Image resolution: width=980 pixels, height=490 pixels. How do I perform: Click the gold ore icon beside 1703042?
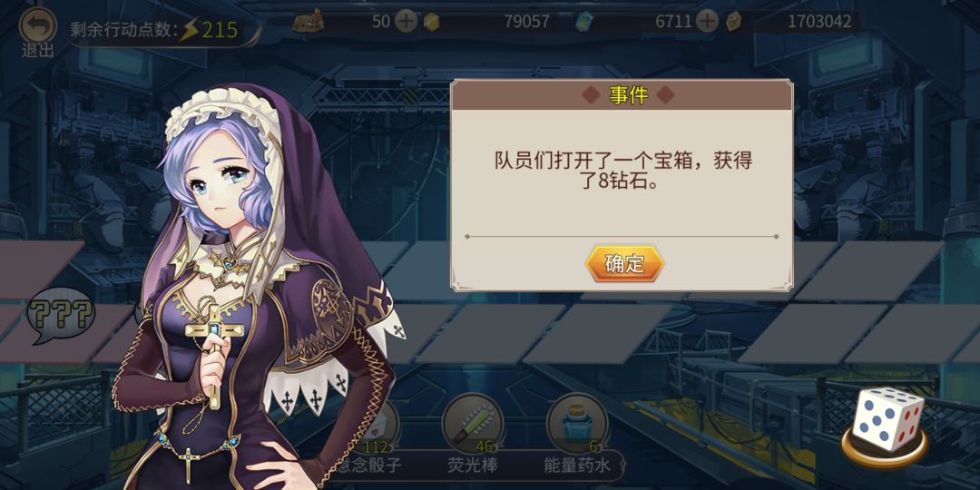click(734, 22)
